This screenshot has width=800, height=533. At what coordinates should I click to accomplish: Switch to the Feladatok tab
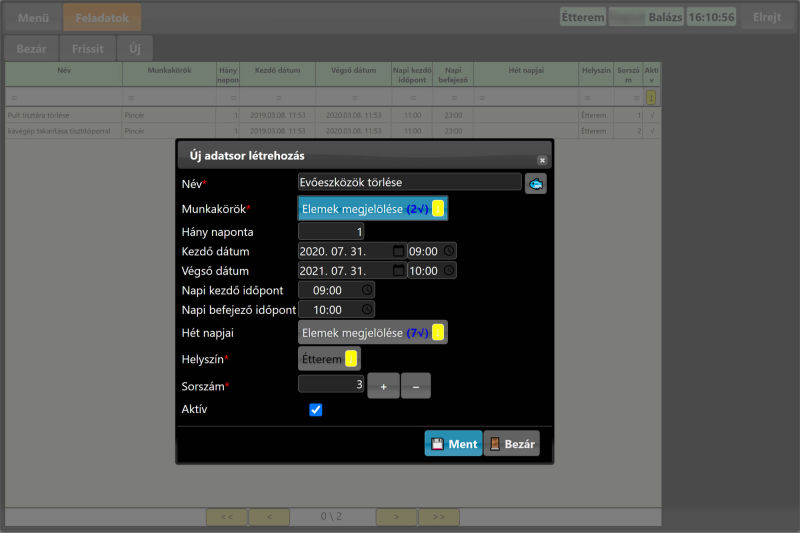click(x=101, y=17)
